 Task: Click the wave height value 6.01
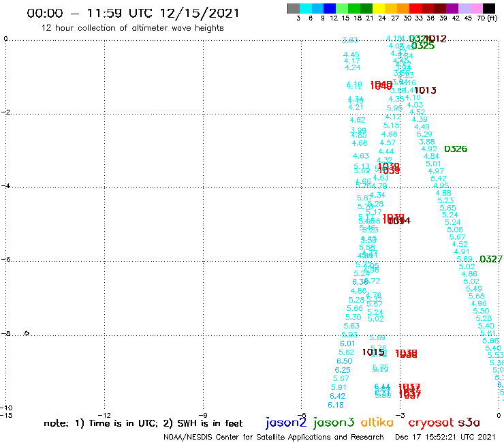347,343
